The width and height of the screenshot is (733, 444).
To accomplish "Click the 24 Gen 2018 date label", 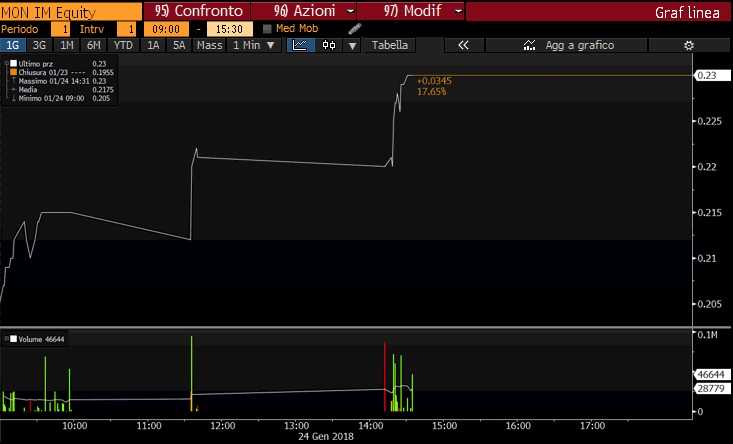I will [x=326, y=437].
